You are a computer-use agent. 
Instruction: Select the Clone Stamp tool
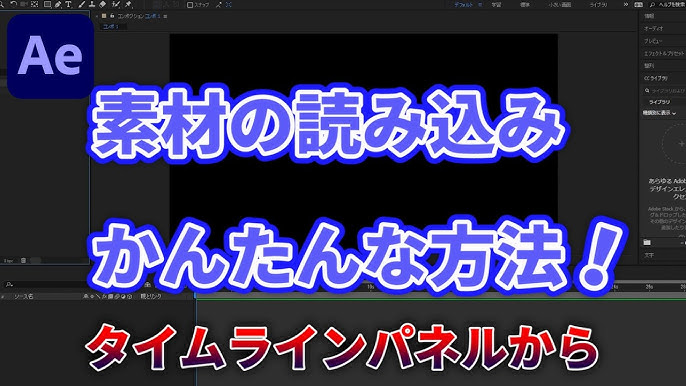point(92,4)
